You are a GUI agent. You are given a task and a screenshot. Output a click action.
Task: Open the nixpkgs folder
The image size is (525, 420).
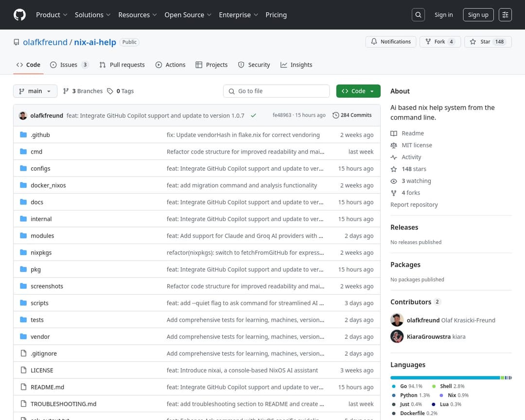coord(41,253)
